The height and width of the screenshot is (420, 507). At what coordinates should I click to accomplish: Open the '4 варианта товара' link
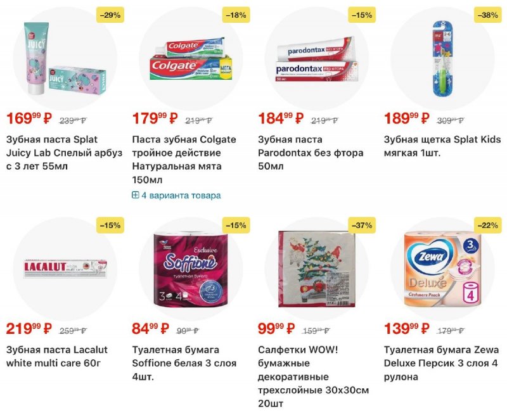pyautogui.click(x=181, y=195)
